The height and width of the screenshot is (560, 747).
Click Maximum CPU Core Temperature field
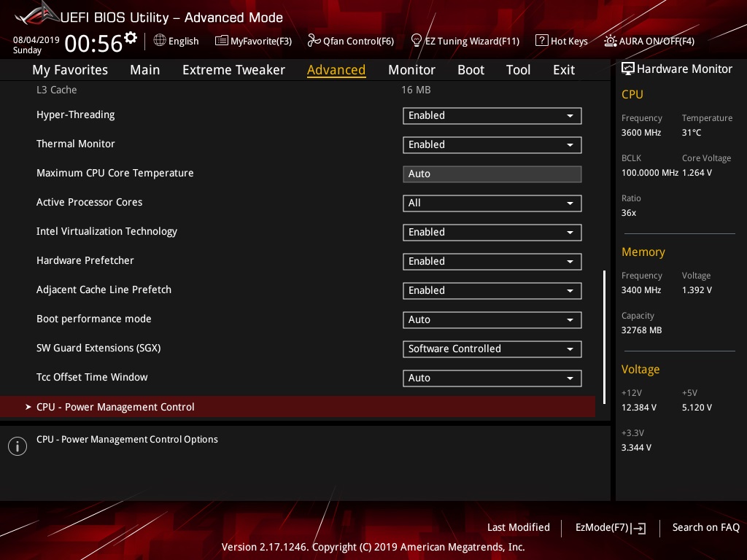[x=492, y=174]
